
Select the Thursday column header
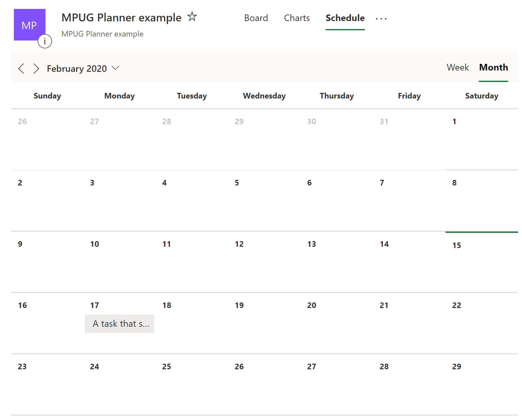tap(337, 96)
